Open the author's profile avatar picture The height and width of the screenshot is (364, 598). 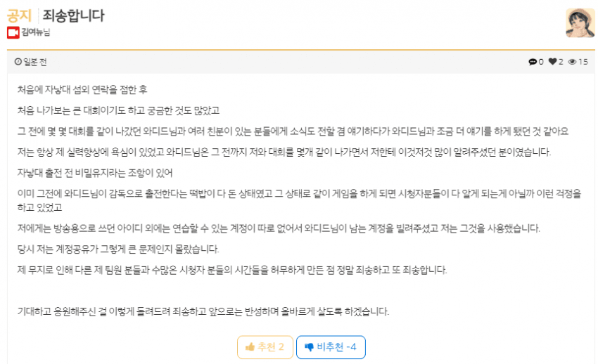click(580, 23)
